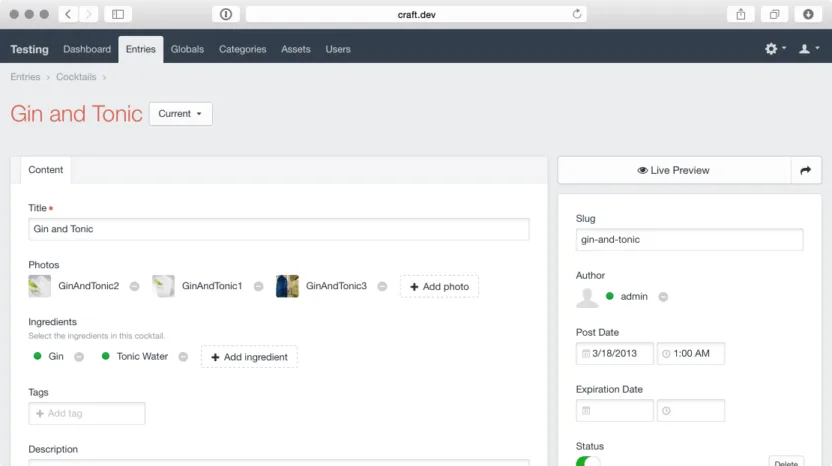Viewport: 832px width, 466px height.
Task: Click the Gin and Tonic page heading
Action: click(x=76, y=114)
